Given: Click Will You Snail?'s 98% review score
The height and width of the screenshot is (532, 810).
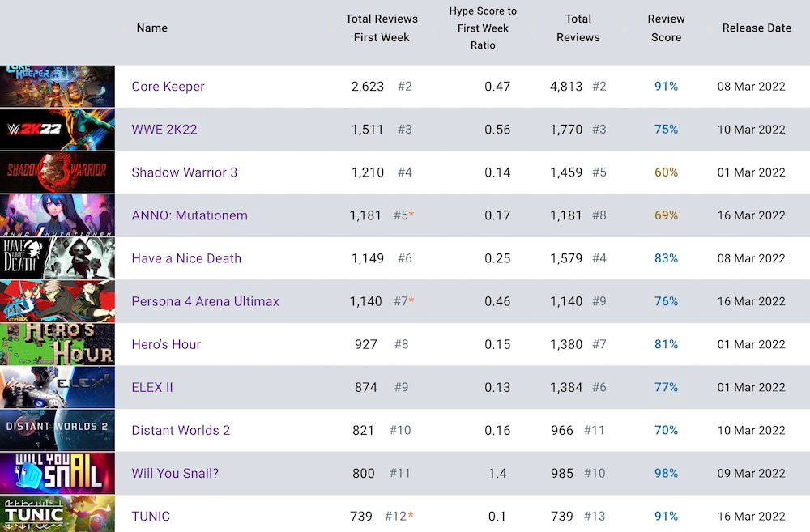Looking at the screenshot, I should (667, 473).
